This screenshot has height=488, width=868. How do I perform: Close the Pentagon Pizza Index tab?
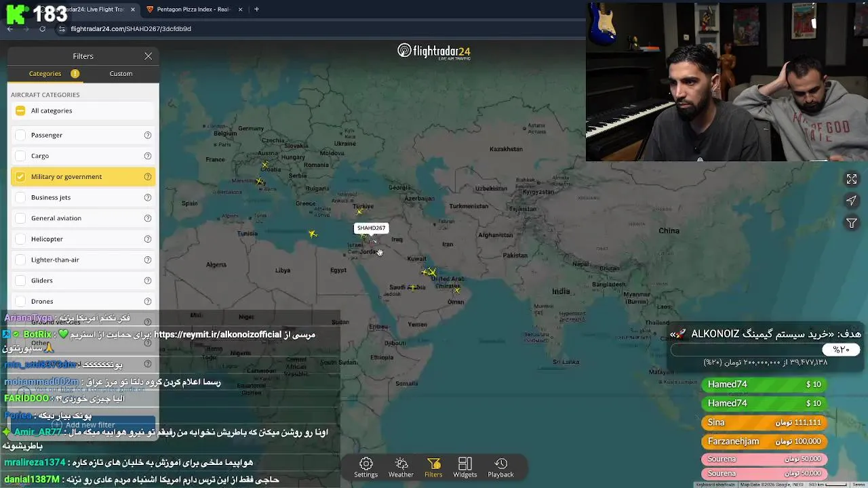240,9
